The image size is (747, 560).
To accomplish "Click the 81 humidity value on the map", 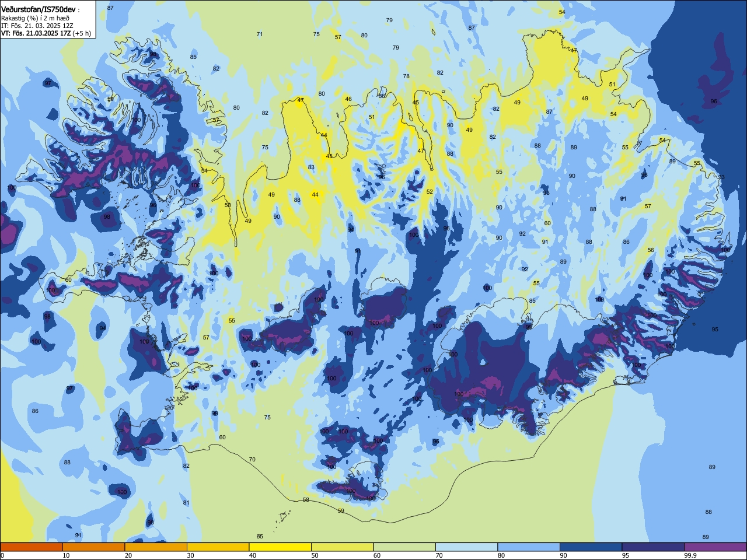I will [186, 503].
